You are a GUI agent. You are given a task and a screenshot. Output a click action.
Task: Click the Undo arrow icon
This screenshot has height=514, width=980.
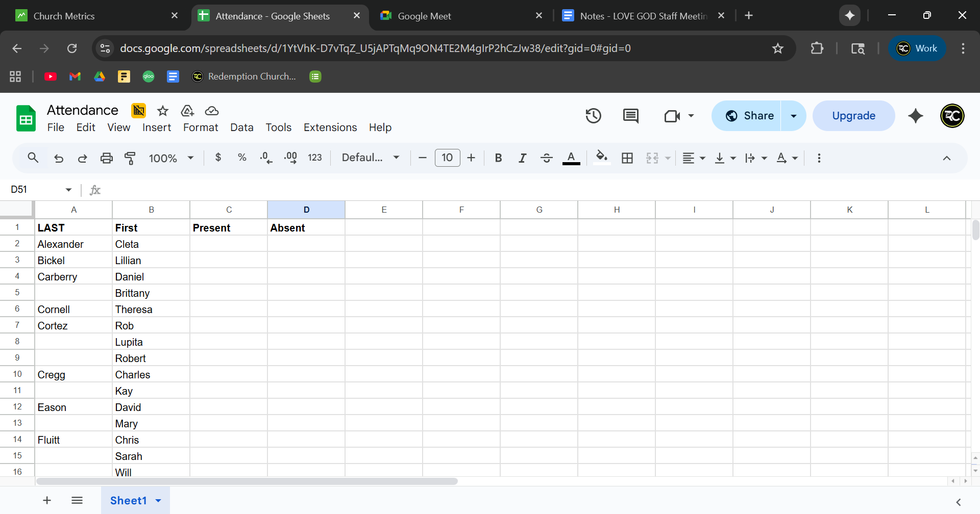point(59,158)
